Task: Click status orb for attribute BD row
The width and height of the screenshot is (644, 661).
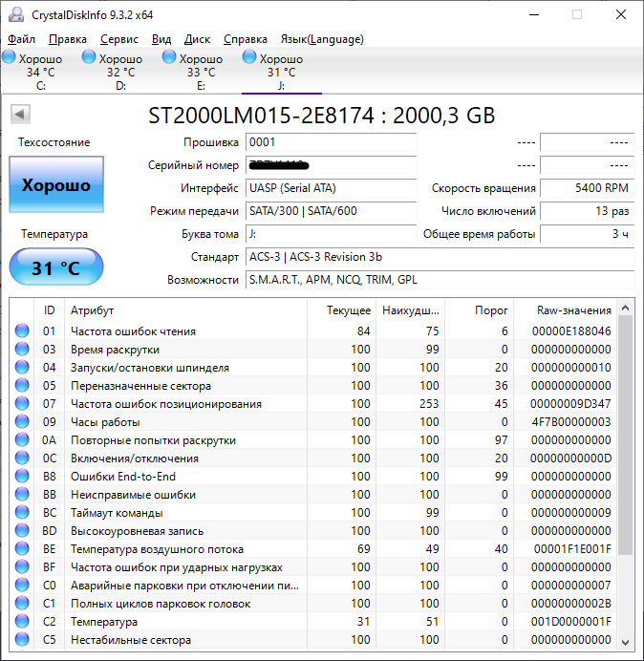Action: pos(22,530)
